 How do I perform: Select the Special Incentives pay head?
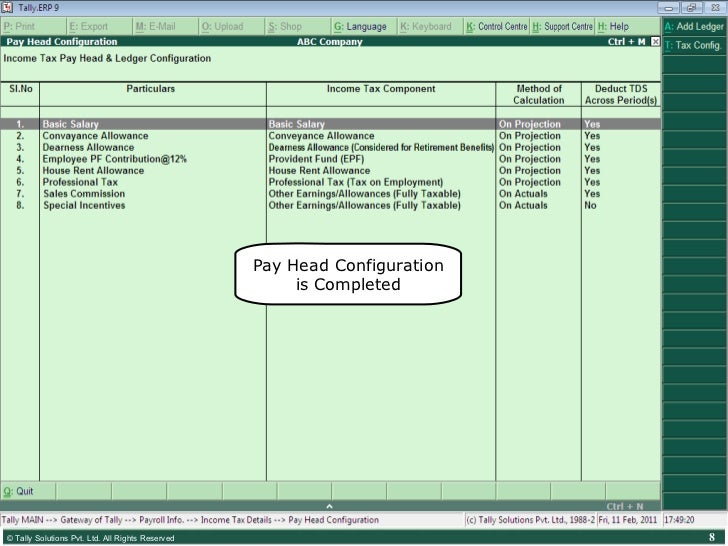(x=84, y=205)
